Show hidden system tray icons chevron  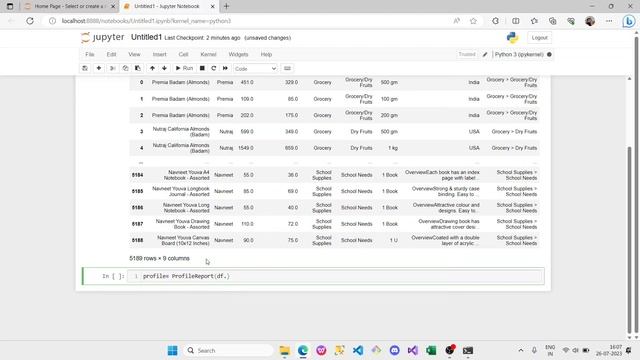click(521, 351)
